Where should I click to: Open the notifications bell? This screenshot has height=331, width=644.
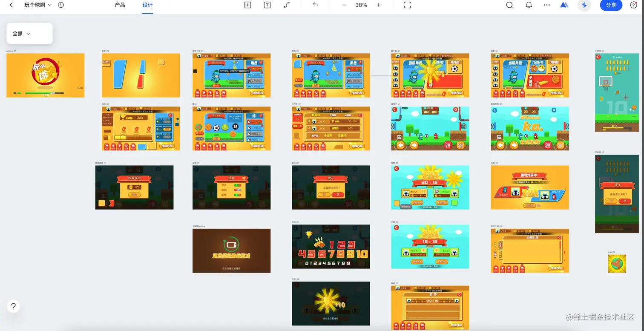click(529, 5)
